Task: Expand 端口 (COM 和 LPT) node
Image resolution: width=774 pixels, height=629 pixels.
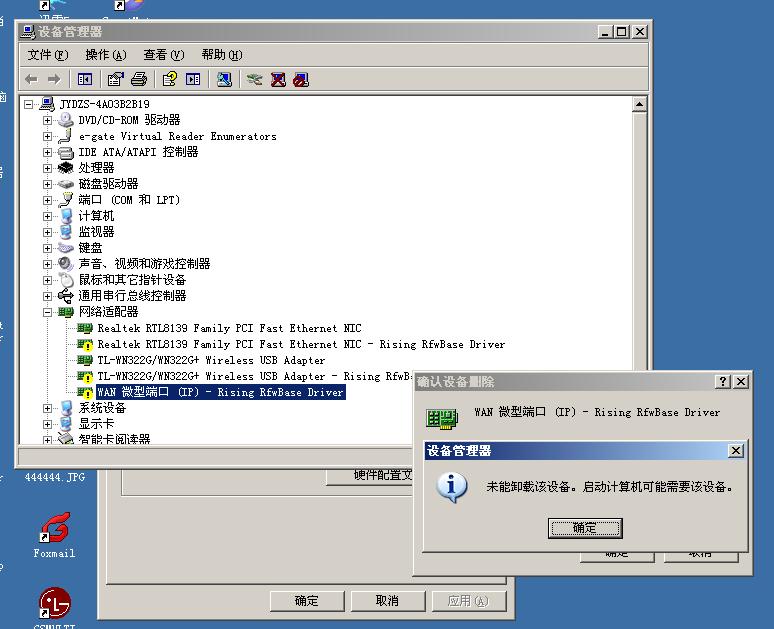Action: click(x=47, y=200)
